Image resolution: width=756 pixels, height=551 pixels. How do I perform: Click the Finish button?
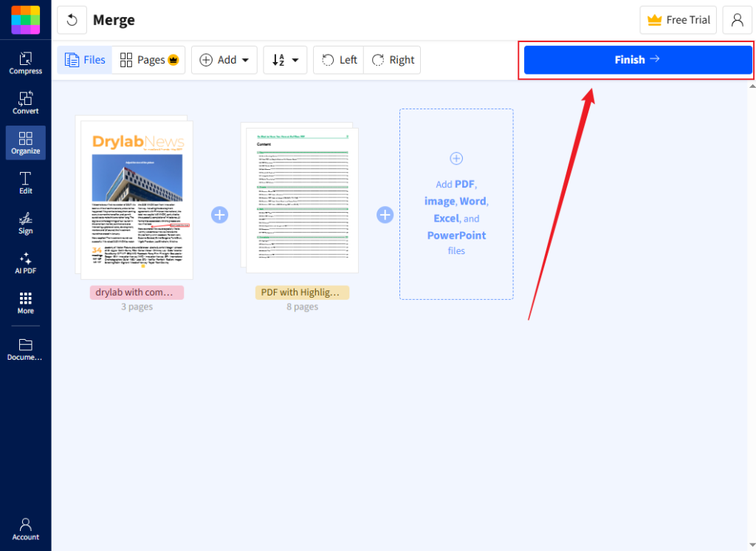[x=636, y=60]
